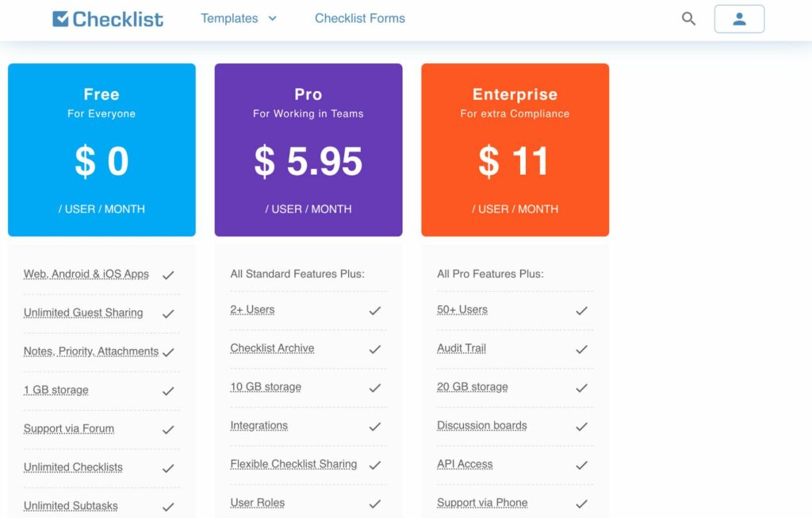This screenshot has width=812, height=518.
Task: Select the blue Free plan card
Action: point(101,150)
